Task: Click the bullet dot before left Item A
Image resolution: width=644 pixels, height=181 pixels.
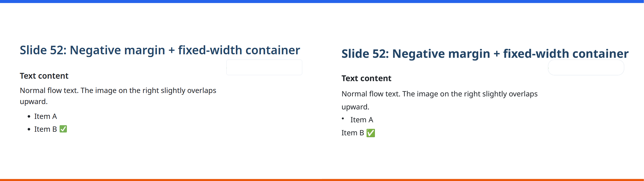Action: 29,116
